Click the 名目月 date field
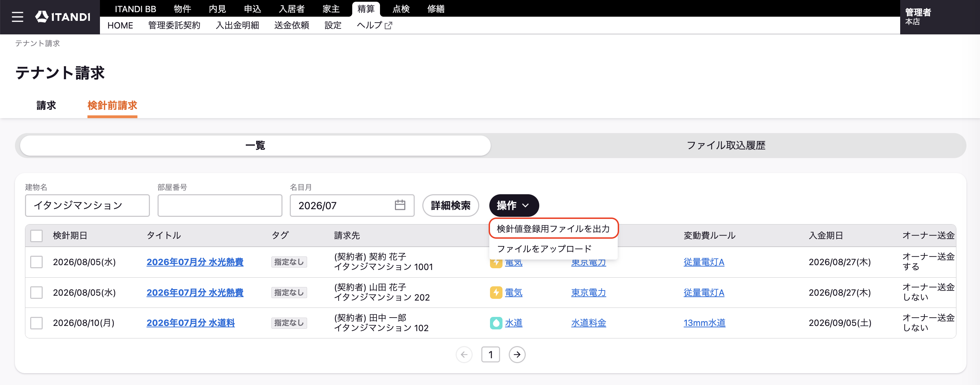The image size is (980, 385). click(x=352, y=205)
